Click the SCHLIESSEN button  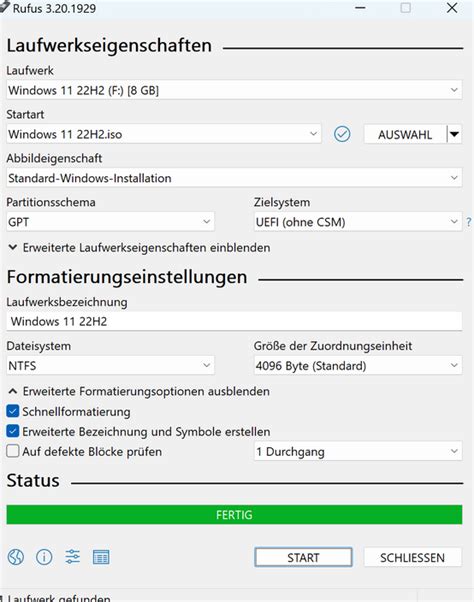(412, 557)
